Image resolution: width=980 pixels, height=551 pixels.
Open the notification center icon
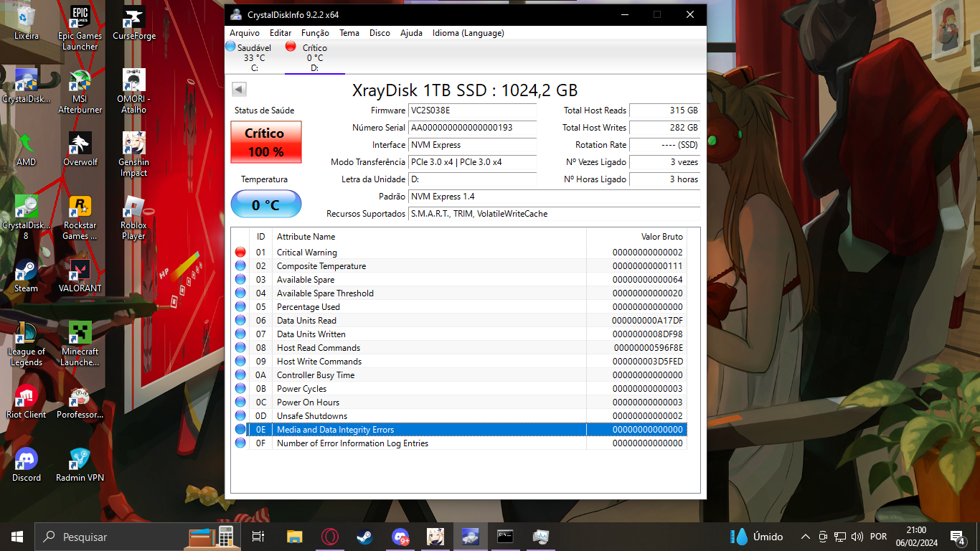tap(957, 537)
